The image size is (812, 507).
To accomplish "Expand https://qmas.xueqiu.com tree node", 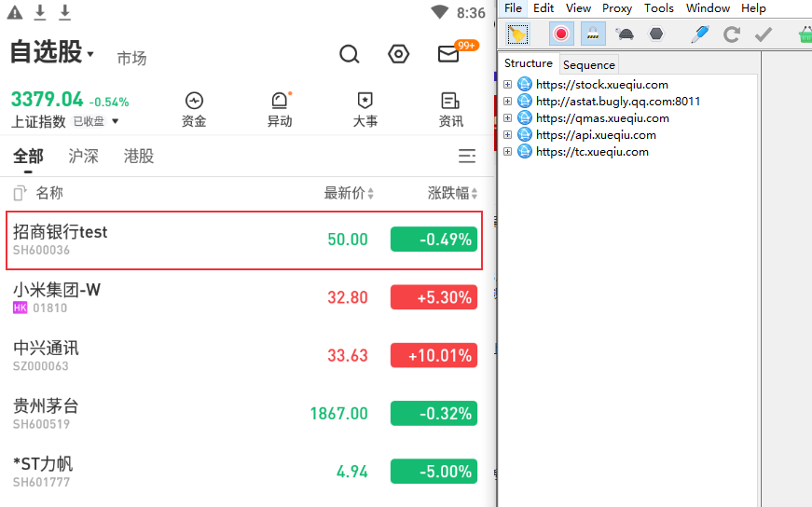I will [507, 118].
